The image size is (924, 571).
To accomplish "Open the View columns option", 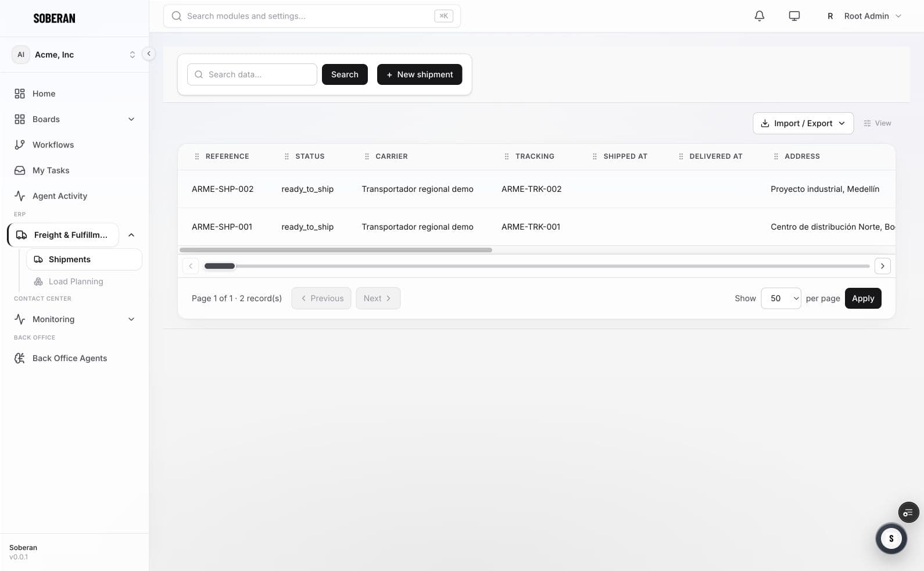I will point(878,123).
